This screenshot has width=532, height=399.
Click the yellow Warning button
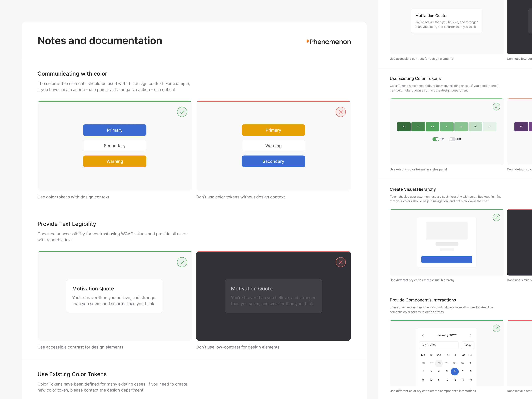(x=115, y=161)
